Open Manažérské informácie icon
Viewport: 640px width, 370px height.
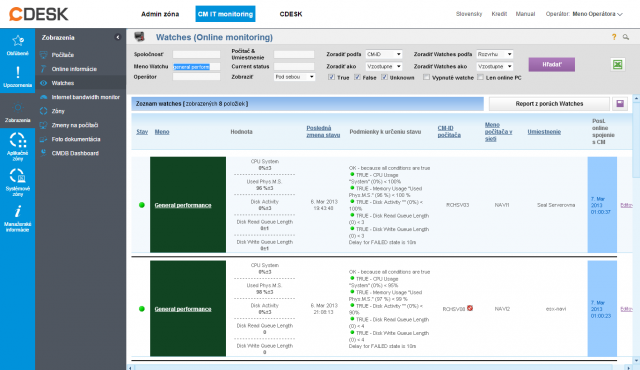pyautogui.click(x=18, y=211)
